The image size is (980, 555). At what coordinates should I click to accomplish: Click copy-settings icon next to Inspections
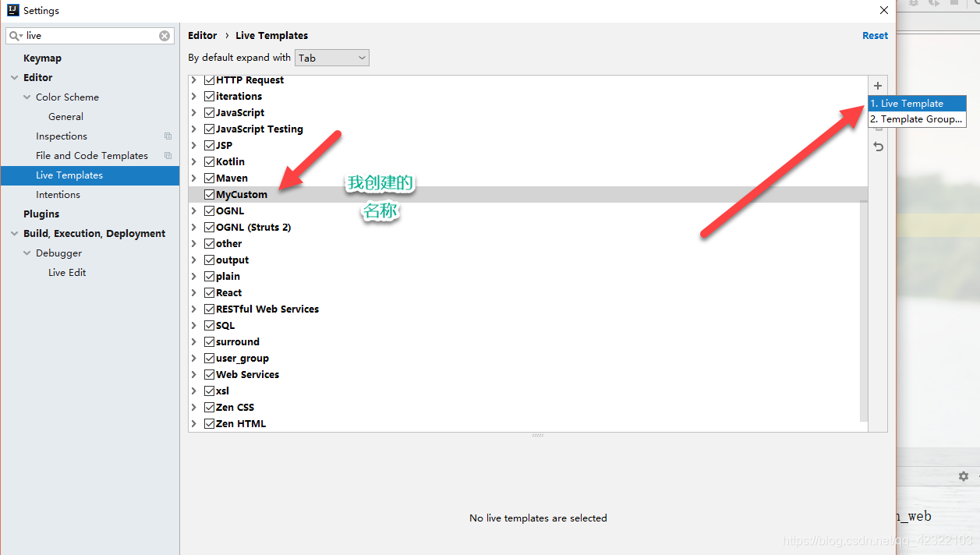(168, 136)
